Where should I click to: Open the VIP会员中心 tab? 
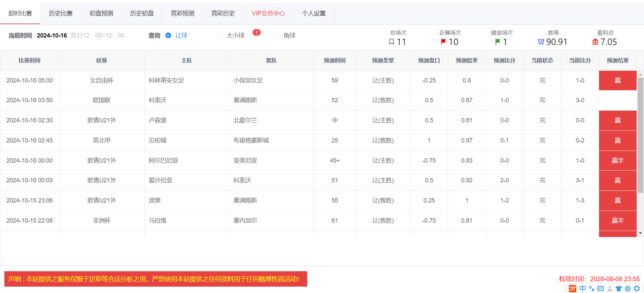pos(268,13)
